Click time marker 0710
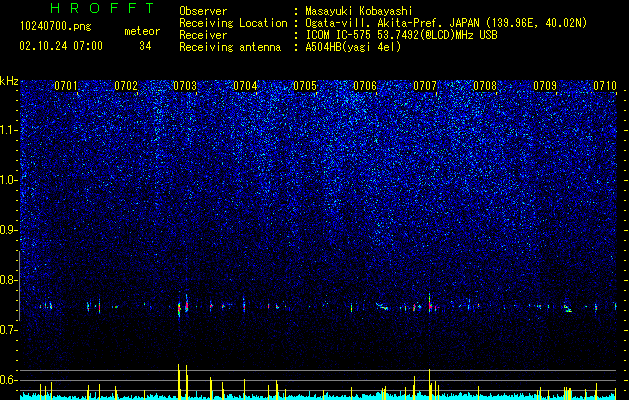 tap(605, 86)
